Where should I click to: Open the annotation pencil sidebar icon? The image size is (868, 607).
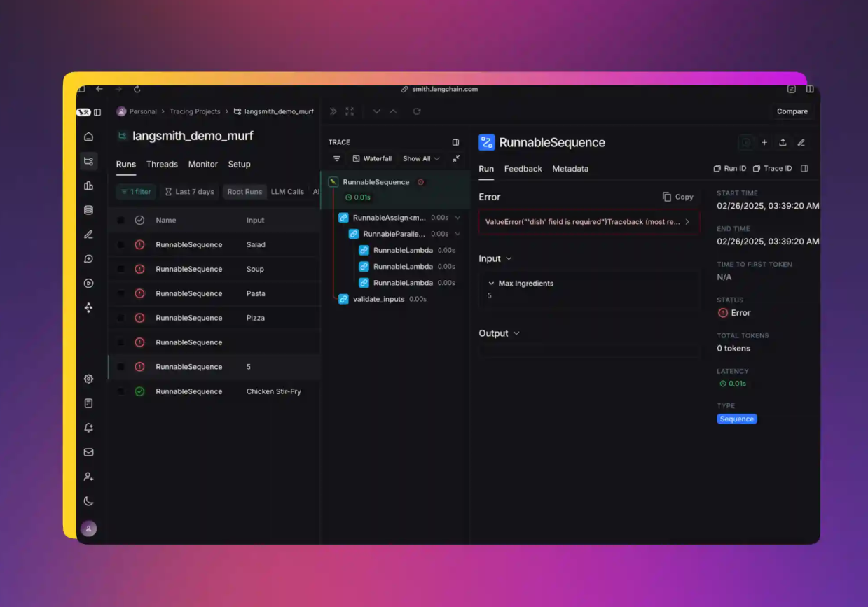(88, 235)
